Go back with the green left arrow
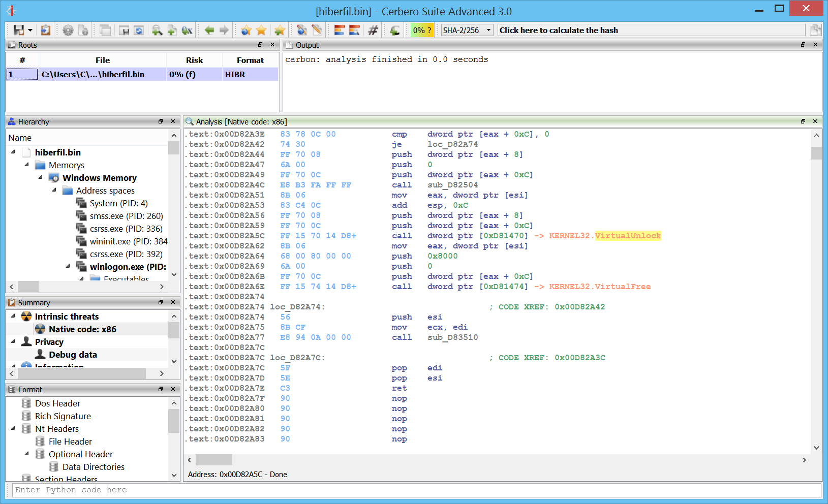Screen dimensions: 828x504 pos(209,30)
